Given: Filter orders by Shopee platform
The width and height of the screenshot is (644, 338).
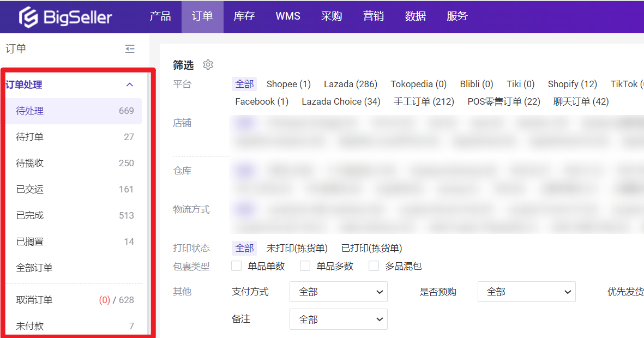Looking at the screenshot, I should (288, 84).
